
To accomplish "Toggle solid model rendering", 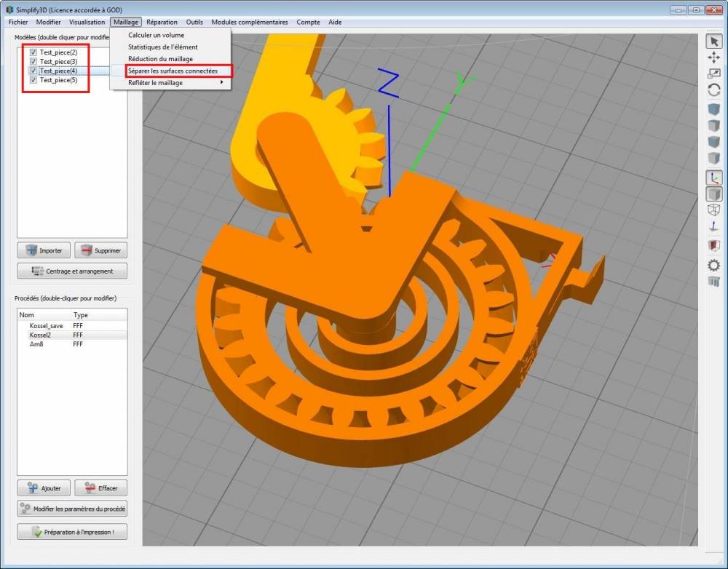I will [x=713, y=194].
